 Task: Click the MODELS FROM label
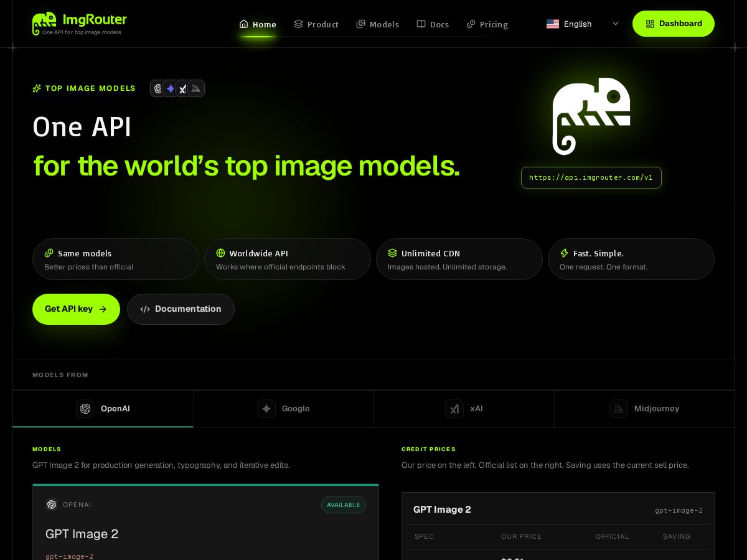click(x=60, y=375)
